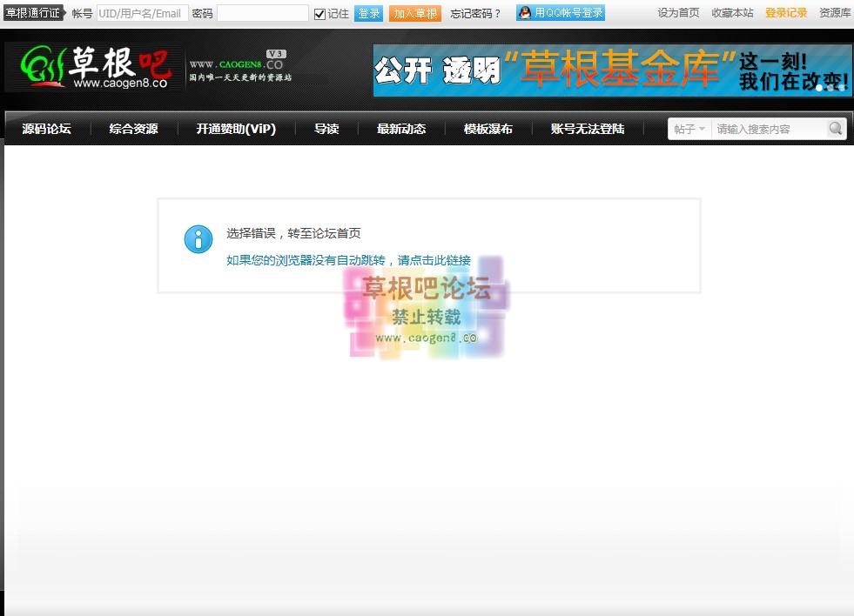Click the 帐号 username input field
This screenshot has height=616, width=854.
141,14
